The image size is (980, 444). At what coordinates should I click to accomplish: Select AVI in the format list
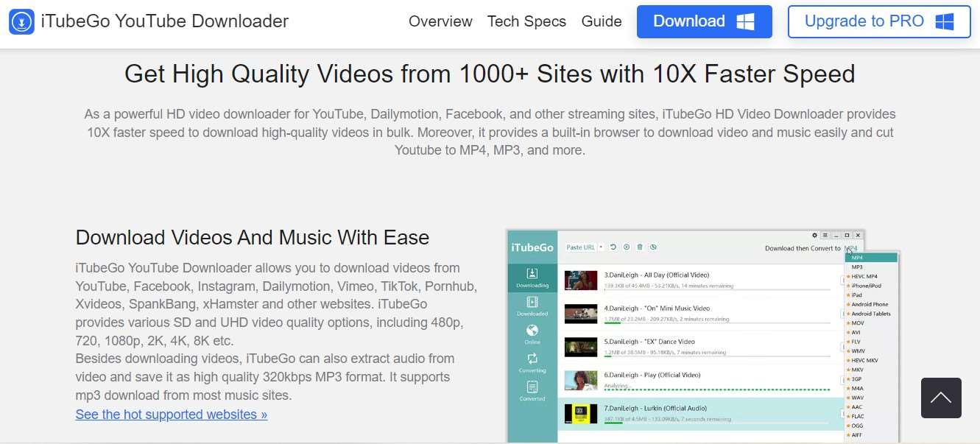(856, 332)
